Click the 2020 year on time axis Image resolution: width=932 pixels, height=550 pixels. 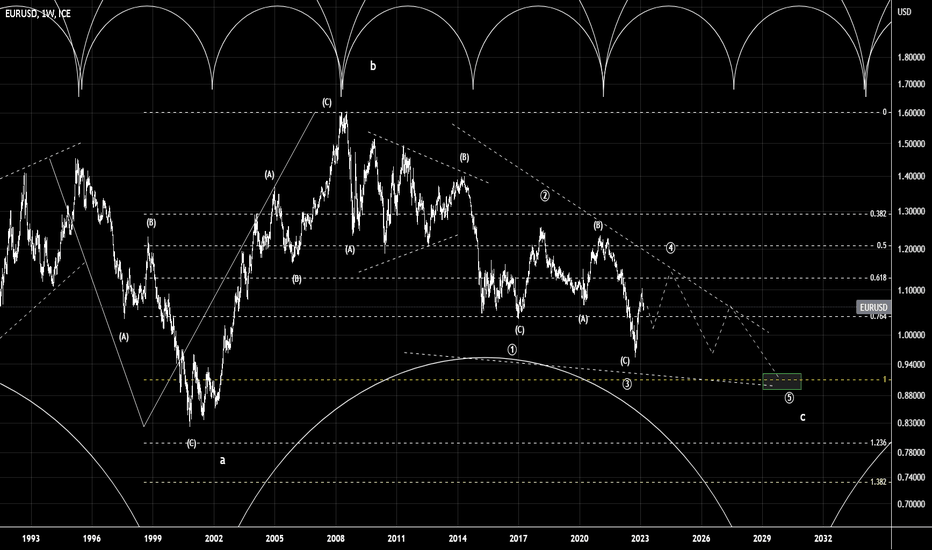pos(580,539)
